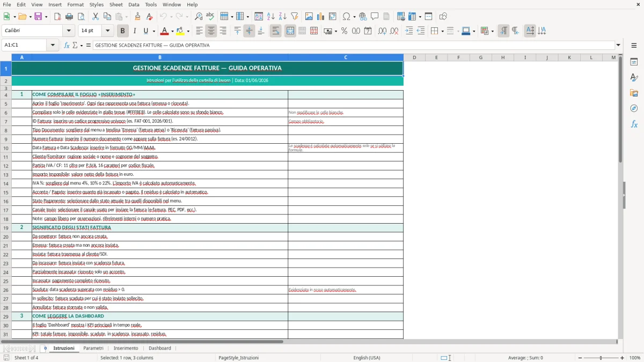Viewport: 644px width, 362px height.
Task: Run the Spelling check
Action: (x=210, y=17)
